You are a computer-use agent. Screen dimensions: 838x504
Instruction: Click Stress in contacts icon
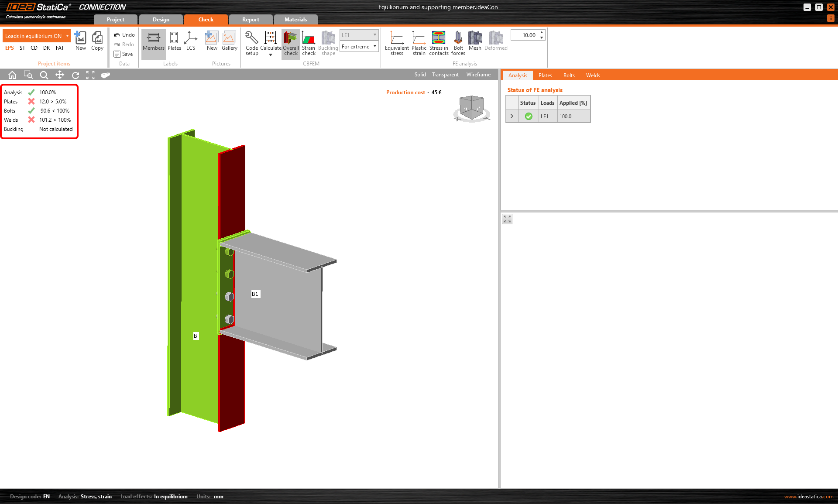pos(438,43)
